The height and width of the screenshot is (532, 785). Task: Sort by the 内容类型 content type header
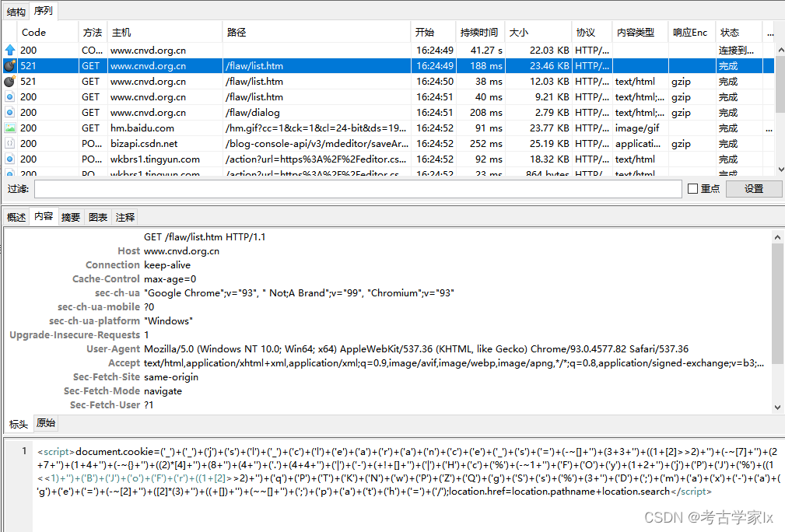pos(640,33)
